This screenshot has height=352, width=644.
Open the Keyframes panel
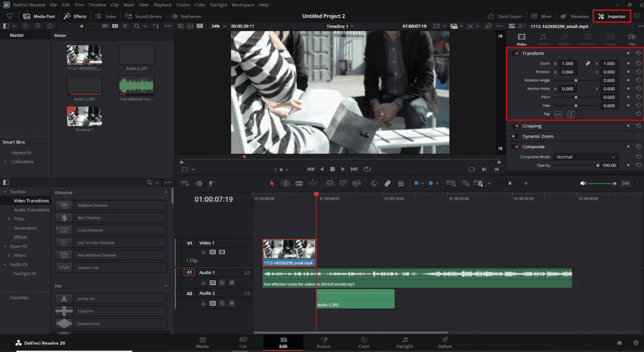186,16
